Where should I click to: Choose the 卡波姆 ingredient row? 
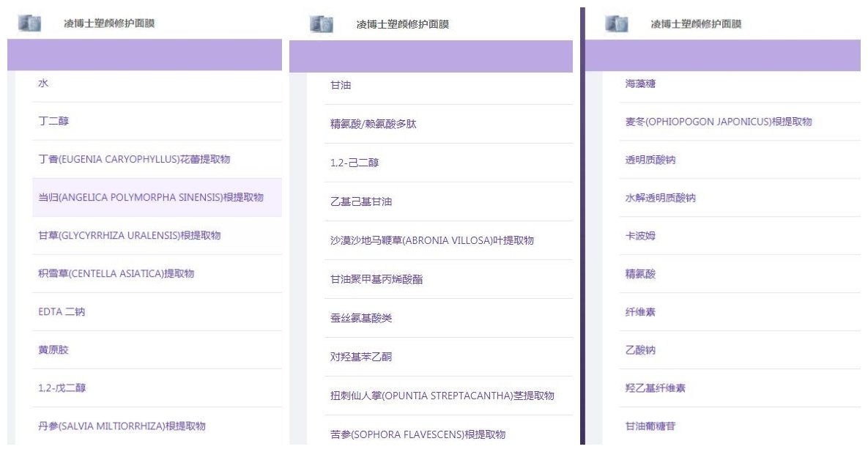tap(640, 237)
